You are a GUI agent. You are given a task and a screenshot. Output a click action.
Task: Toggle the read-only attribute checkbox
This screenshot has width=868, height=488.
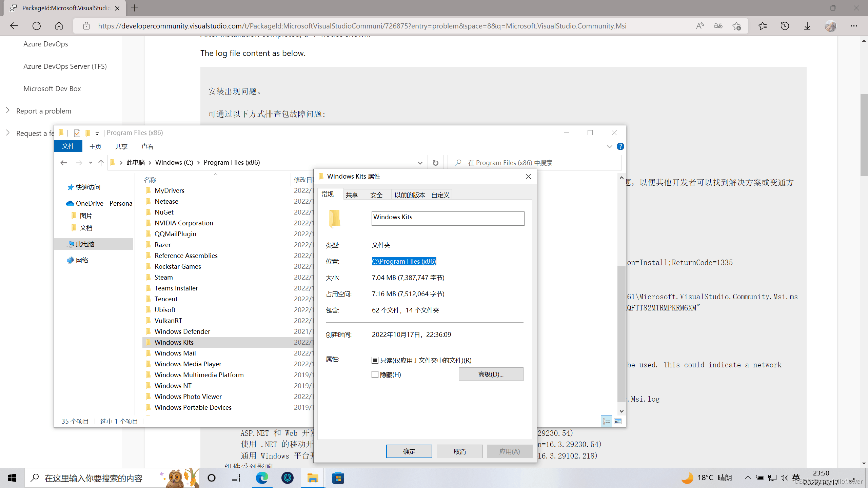coord(375,360)
